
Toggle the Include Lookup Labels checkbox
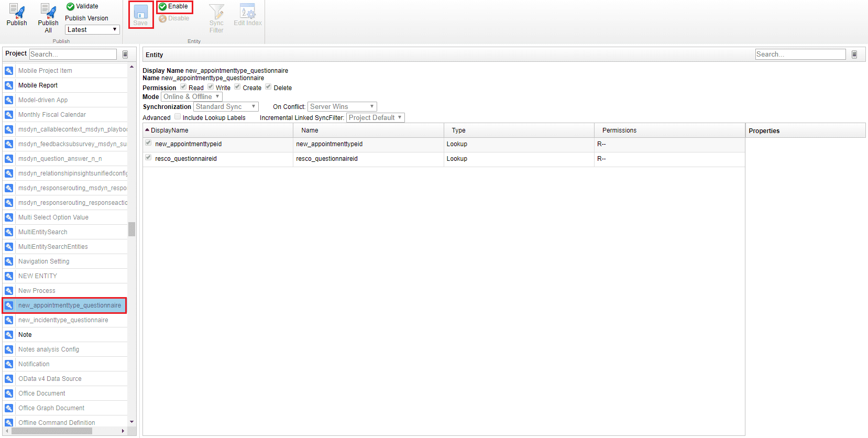(178, 117)
